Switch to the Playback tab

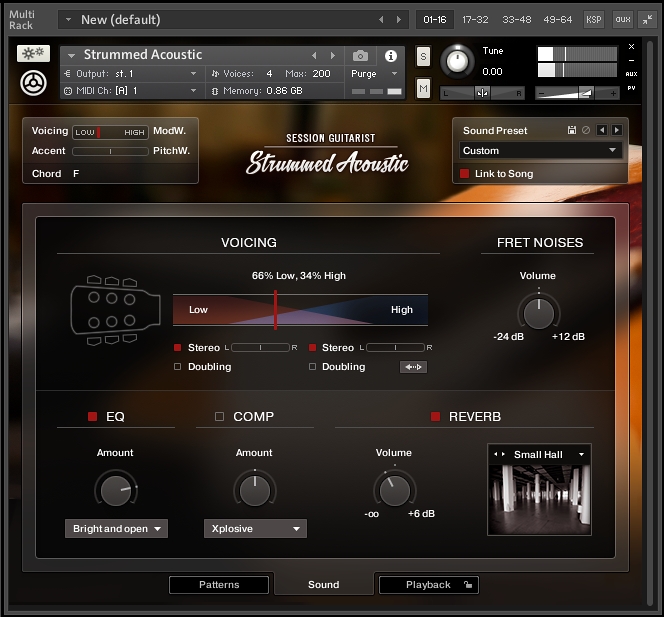point(428,585)
